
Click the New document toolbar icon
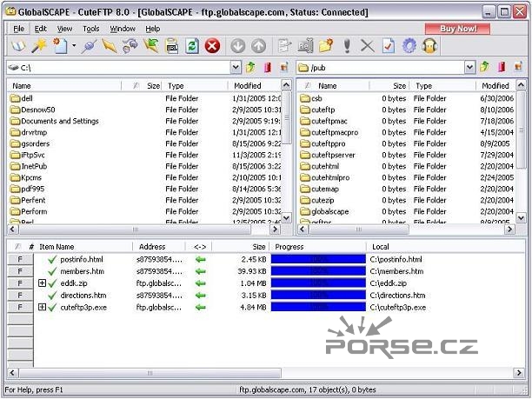point(60,46)
